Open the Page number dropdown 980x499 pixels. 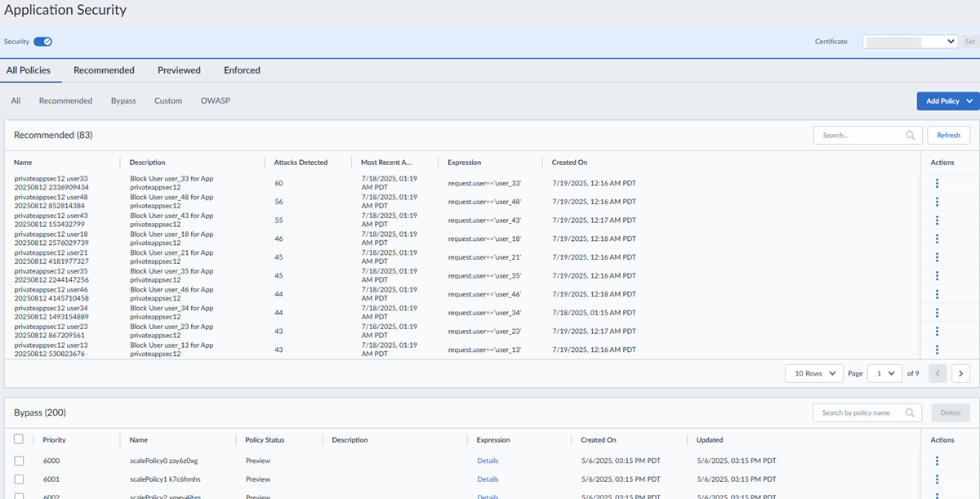click(884, 373)
